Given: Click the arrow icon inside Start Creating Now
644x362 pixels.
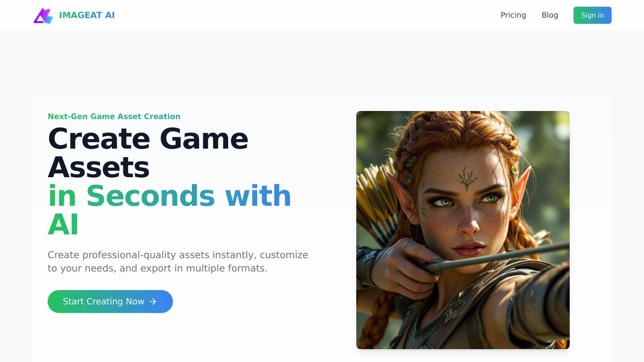Looking at the screenshot, I should point(153,302).
